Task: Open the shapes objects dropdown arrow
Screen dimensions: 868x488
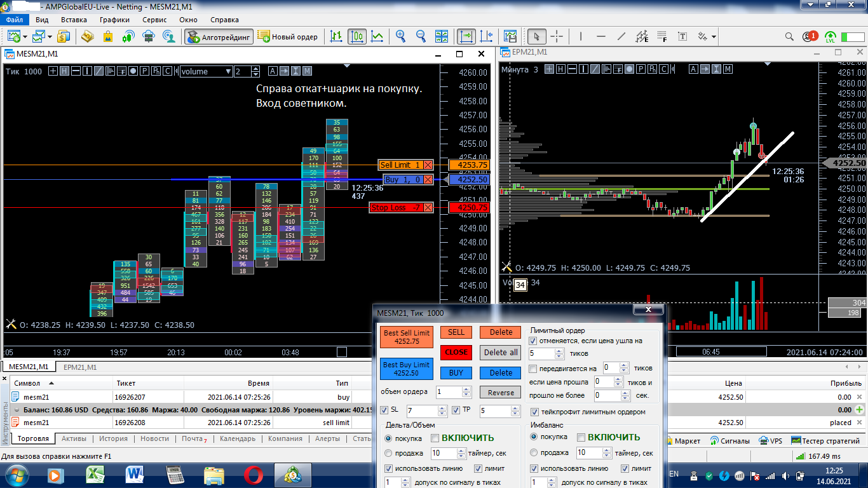Action: [x=714, y=37]
